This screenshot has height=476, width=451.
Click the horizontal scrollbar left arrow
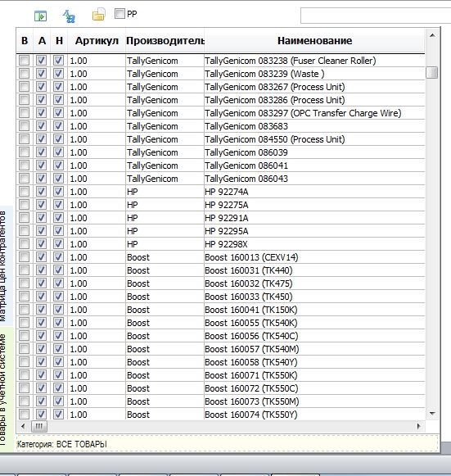(23, 426)
